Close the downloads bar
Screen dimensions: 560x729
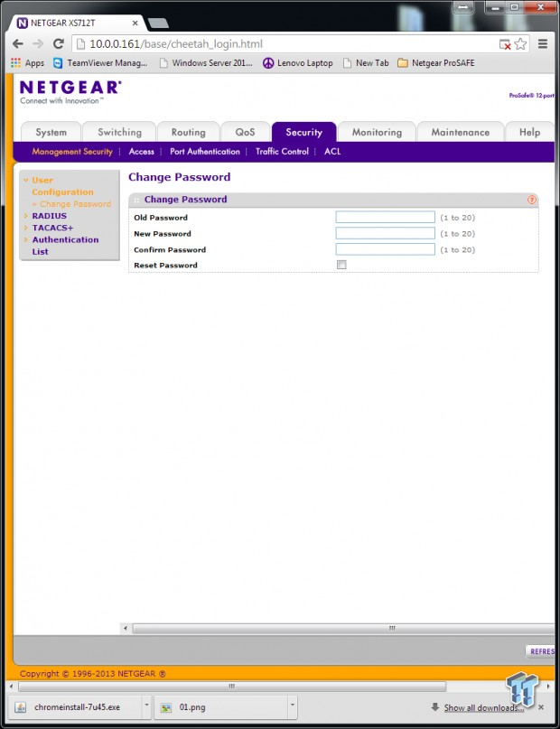pos(541,707)
